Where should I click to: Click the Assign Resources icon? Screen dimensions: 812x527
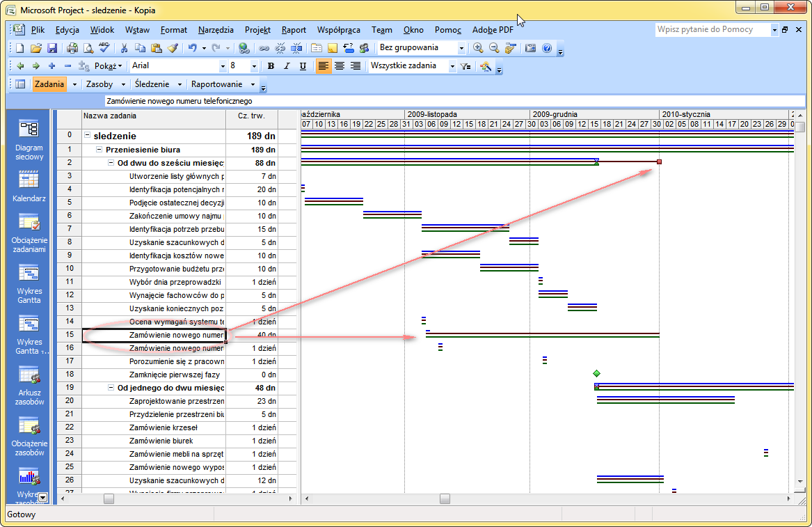365,48
